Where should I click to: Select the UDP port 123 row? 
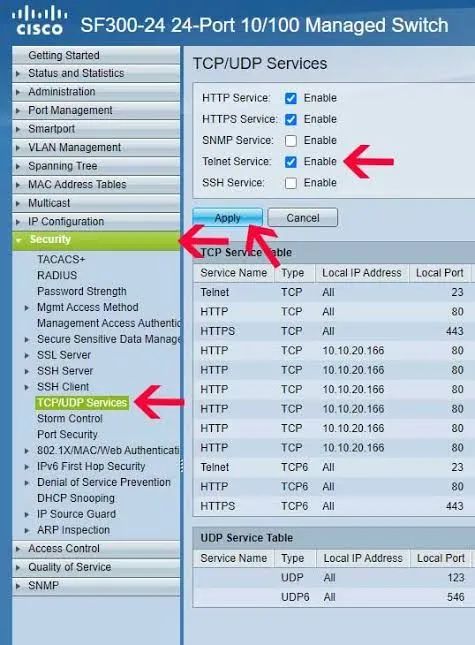tap(333, 578)
